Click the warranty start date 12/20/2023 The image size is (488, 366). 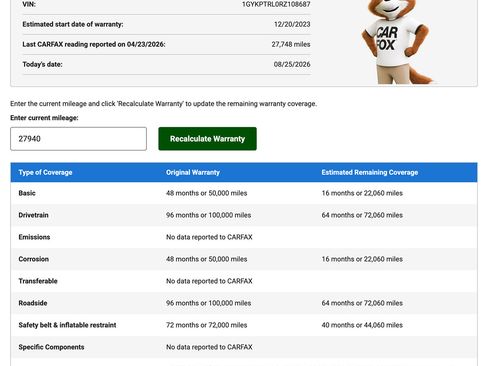[x=292, y=24]
